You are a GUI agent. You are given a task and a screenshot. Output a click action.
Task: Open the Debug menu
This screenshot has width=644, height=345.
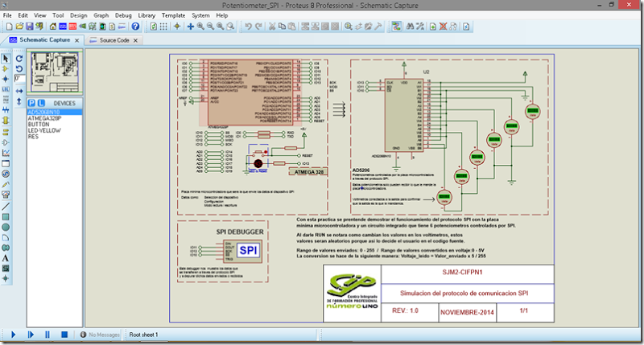tap(123, 15)
